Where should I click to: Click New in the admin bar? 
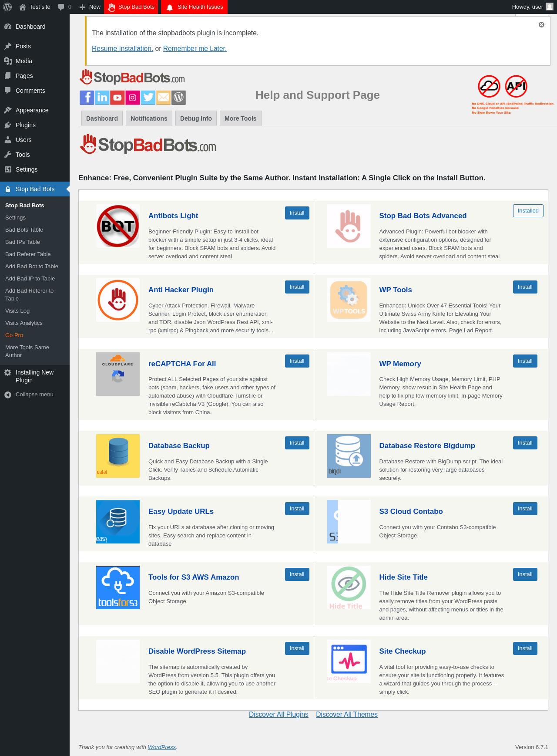(x=90, y=7)
